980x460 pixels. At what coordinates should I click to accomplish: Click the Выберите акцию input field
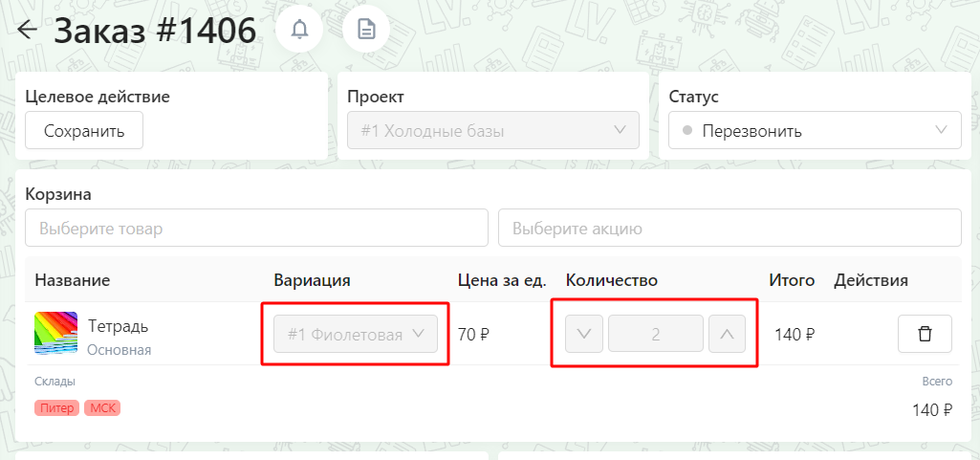[730, 229]
